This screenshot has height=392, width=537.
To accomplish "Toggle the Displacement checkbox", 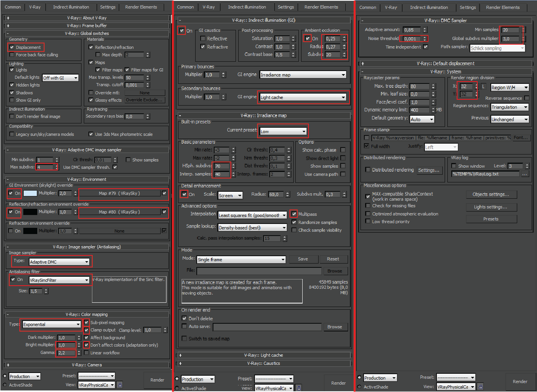I will [x=12, y=47].
